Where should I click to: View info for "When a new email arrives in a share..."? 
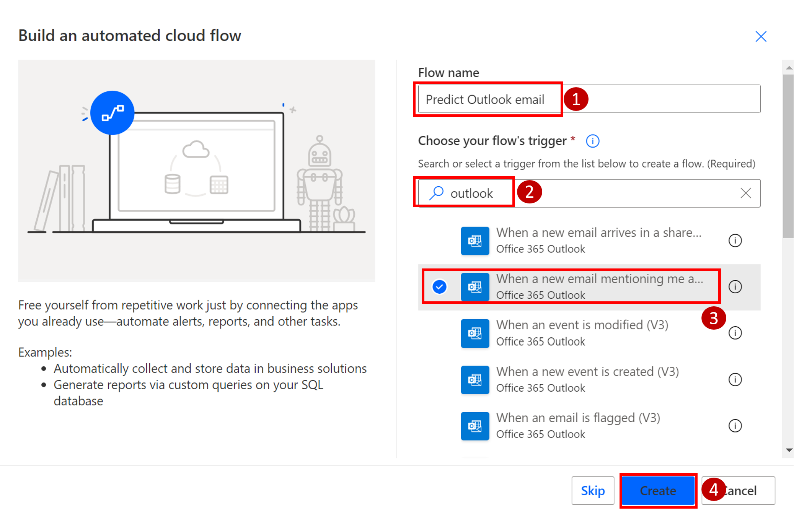click(735, 241)
